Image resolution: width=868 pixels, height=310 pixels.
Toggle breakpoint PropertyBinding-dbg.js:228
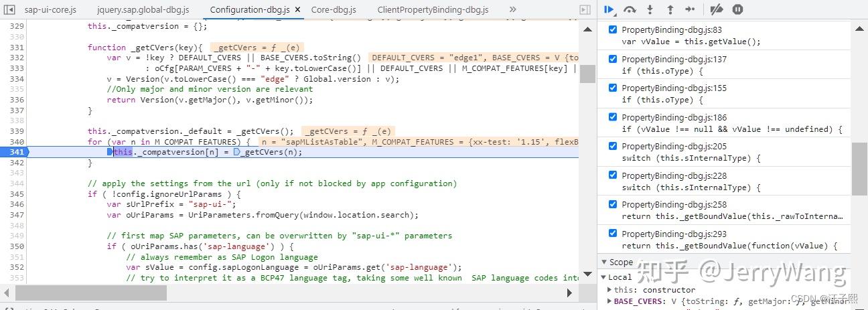click(612, 175)
